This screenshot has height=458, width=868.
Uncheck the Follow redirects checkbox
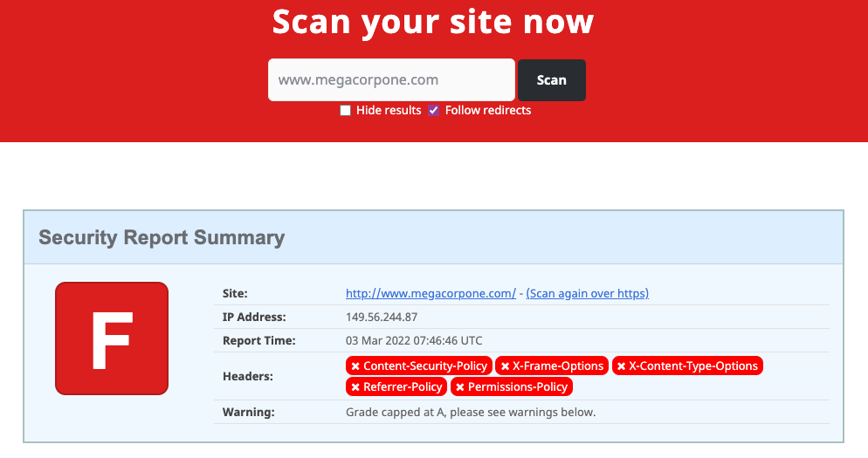pos(434,111)
